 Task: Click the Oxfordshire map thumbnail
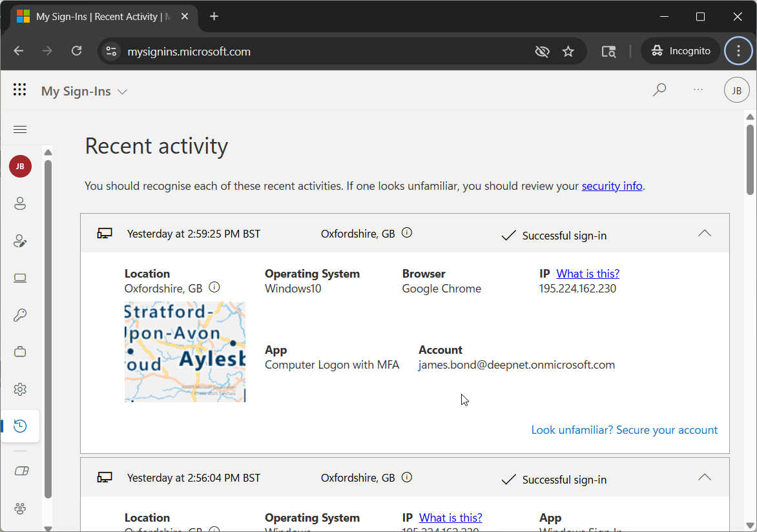point(185,352)
